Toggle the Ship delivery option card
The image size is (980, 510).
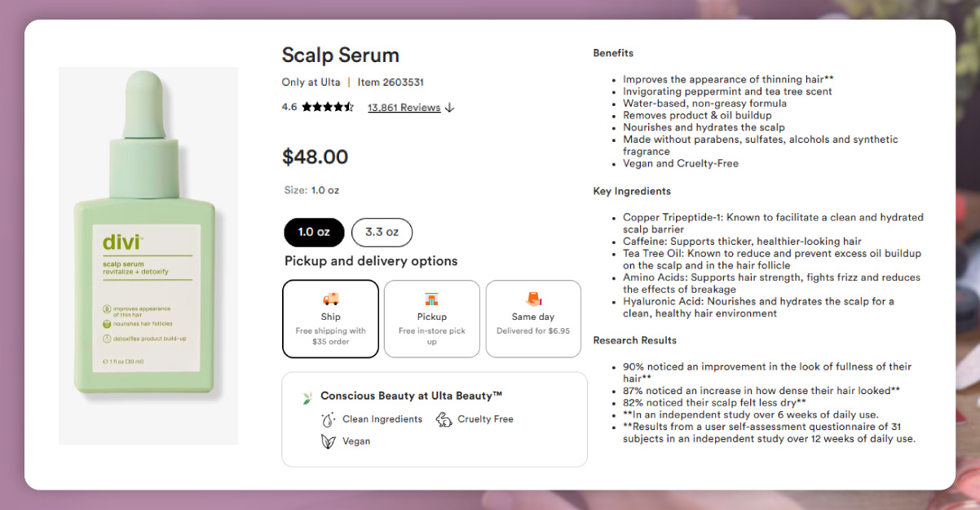coord(330,318)
